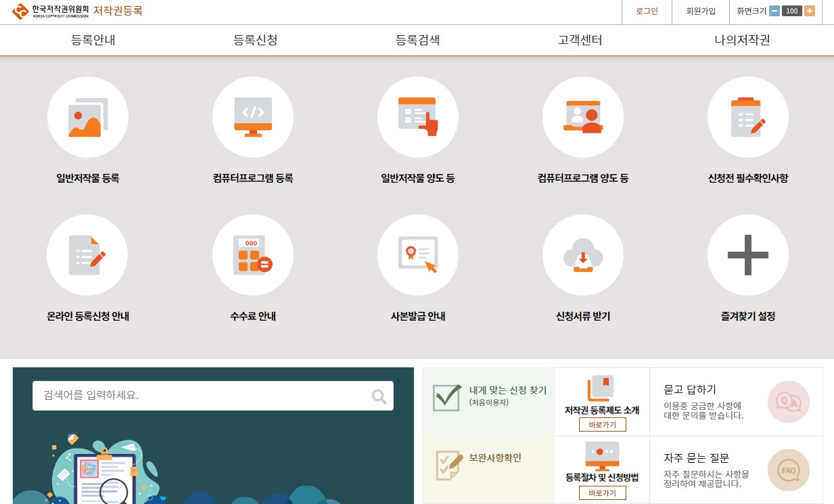Select the 나의저작권 menu item
The height and width of the screenshot is (504, 834).
[x=741, y=40]
